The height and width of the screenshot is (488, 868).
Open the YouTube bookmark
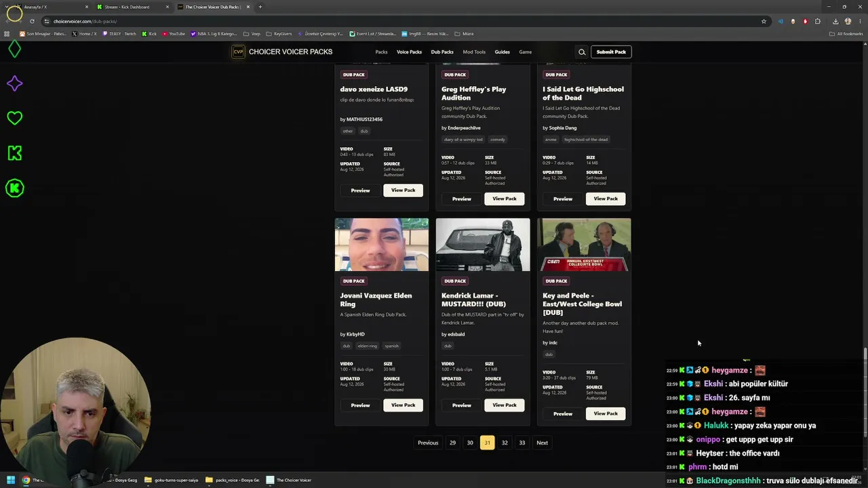174,34
